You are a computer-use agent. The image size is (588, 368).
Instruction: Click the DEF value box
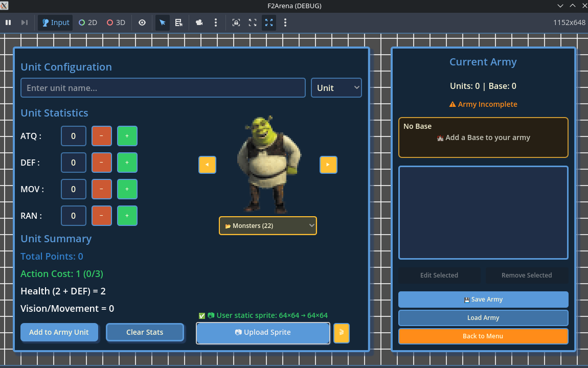[74, 163]
